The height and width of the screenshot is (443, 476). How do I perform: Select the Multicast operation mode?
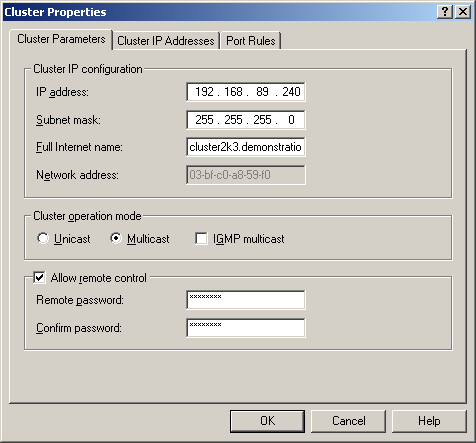(x=116, y=238)
